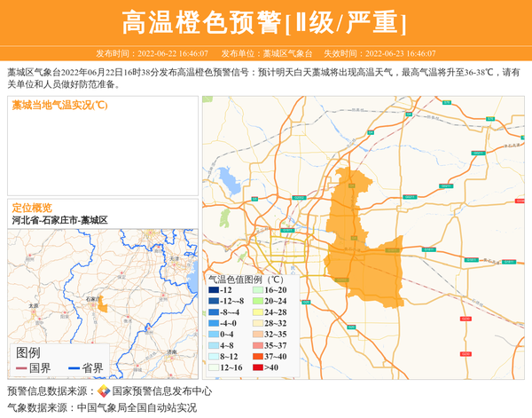Click the 国界 red line legend entry

[x=34, y=368]
